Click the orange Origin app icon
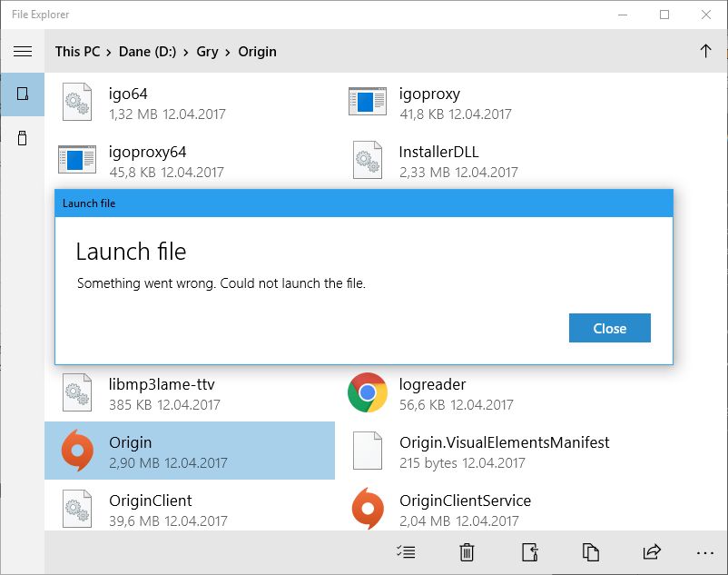This screenshot has width=728, height=575. [x=77, y=451]
